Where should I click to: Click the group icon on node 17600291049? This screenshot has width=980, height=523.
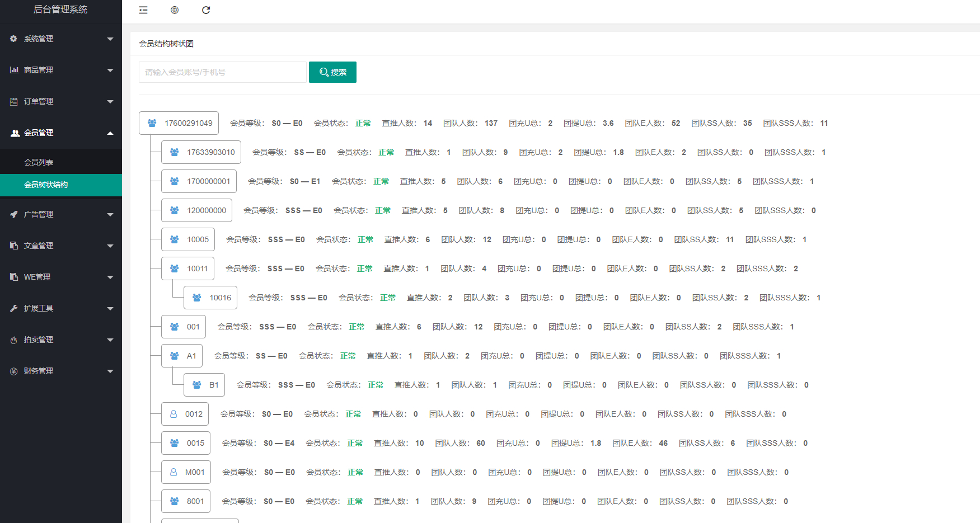coord(152,123)
